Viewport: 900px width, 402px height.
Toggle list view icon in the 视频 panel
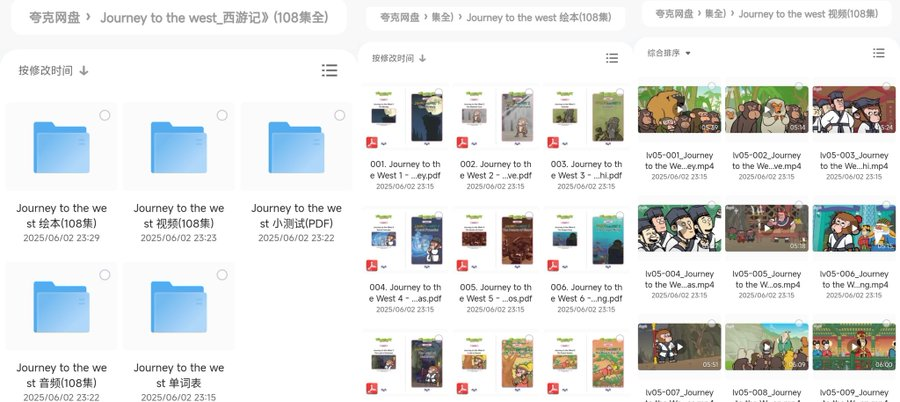[x=879, y=53]
